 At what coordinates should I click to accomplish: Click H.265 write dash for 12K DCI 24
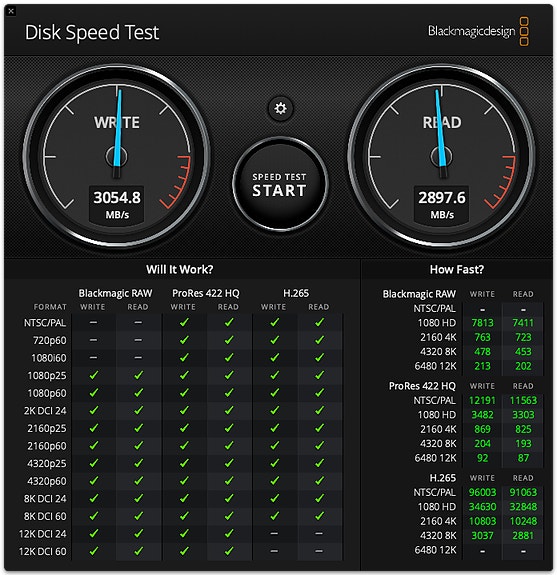click(x=274, y=534)
